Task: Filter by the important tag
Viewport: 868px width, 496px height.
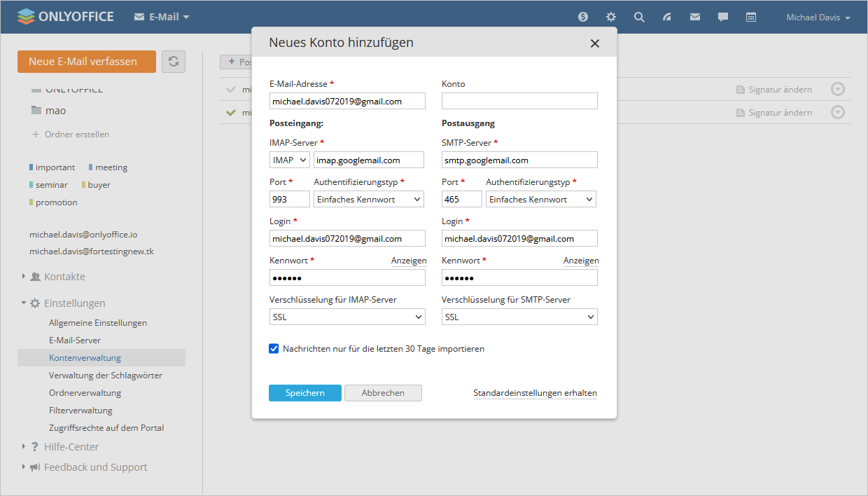Action: pyautogui.click(x=52, y=167)
